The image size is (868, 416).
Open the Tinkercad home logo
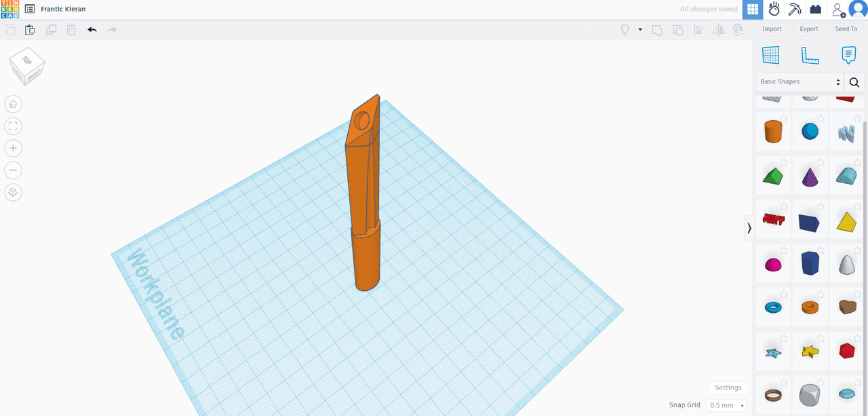pyautogui.click(x=9, y=10)
